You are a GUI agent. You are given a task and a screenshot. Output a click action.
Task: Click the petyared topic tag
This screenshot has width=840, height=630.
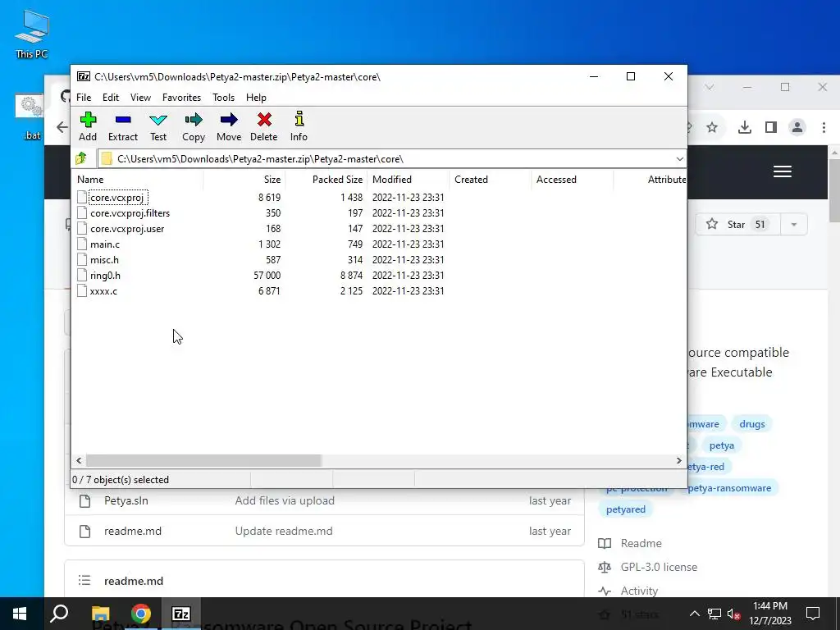coord(626,509)
